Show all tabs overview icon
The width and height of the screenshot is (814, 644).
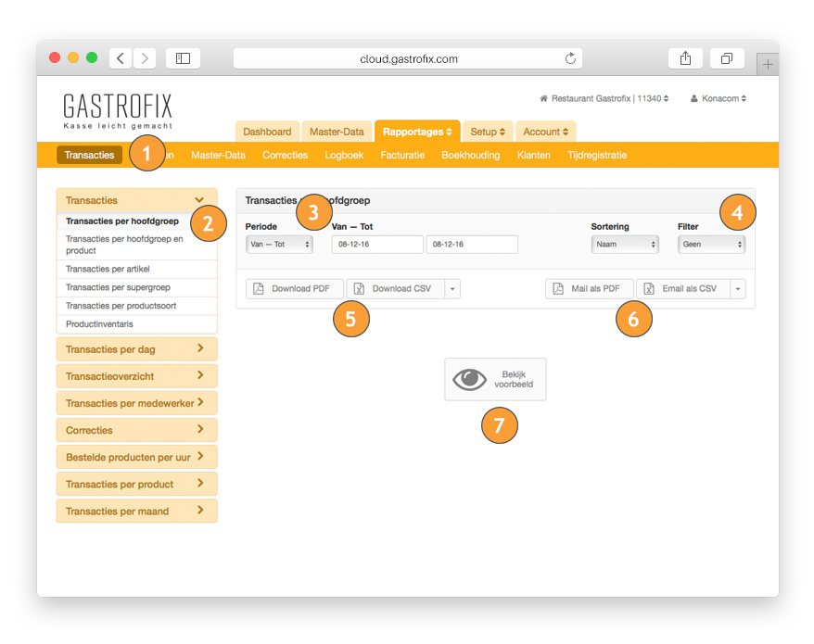[727, 58]
